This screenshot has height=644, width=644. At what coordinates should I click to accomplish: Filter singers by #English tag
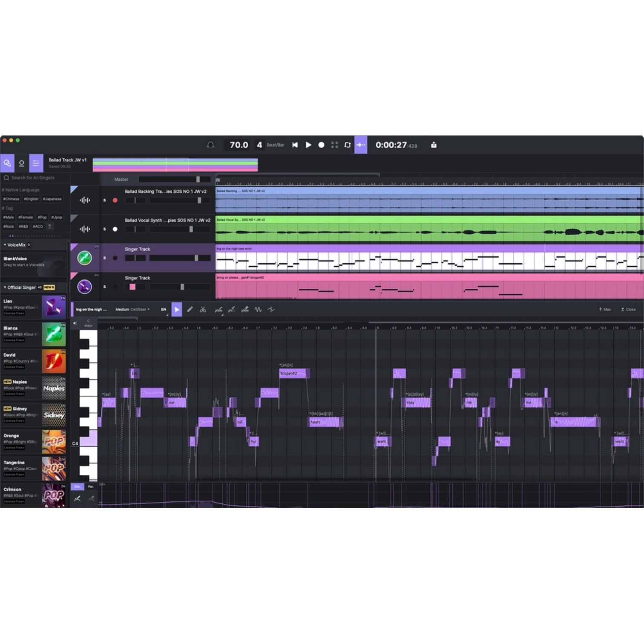(x=31, y=199)
